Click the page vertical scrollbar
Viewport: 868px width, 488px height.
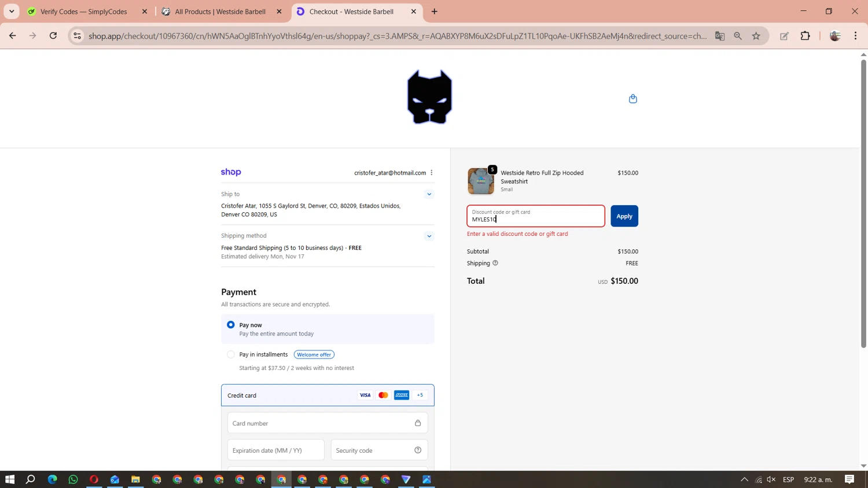[863, 202]
